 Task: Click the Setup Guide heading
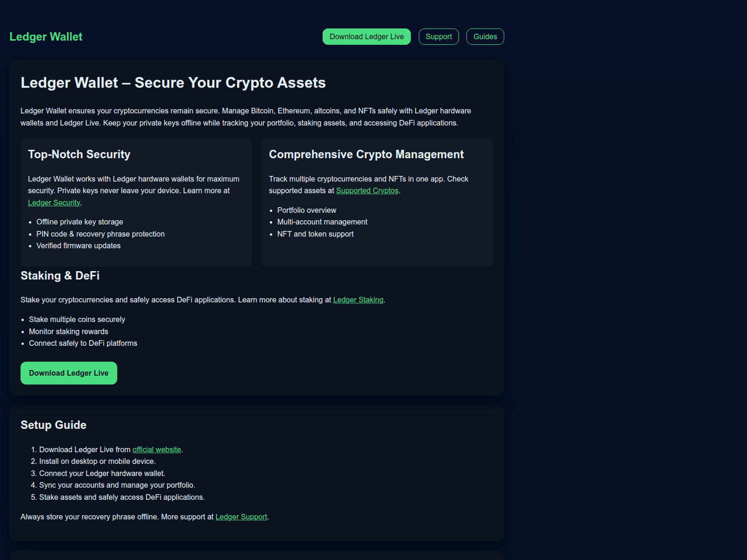tap(53, 425)
